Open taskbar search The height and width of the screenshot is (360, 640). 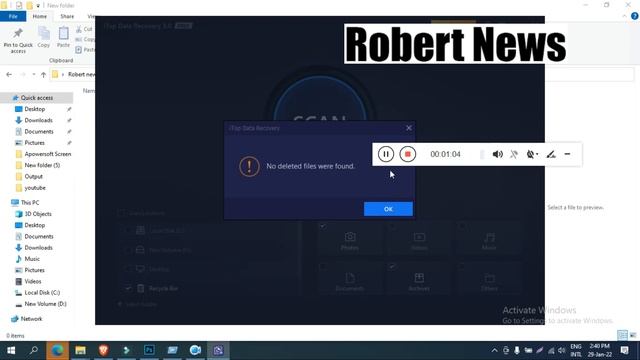pos(34,350)
